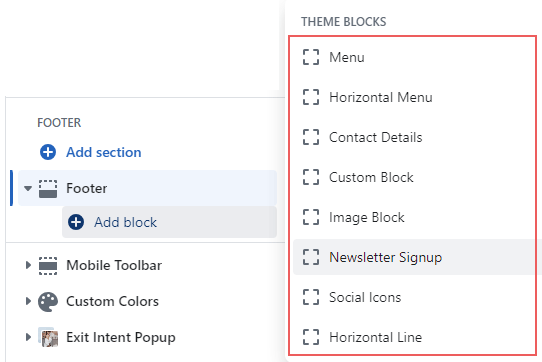This screenshot has height=362, width=542.
Task: Click the Footer section icon
Action: [48, 188]
